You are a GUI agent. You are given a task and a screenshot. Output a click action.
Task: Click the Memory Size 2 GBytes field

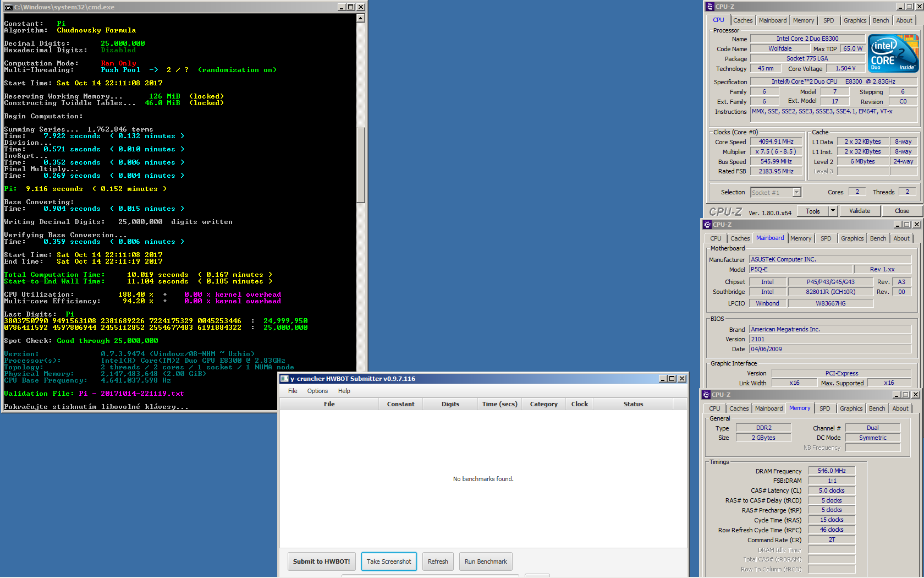pos(763,438)
